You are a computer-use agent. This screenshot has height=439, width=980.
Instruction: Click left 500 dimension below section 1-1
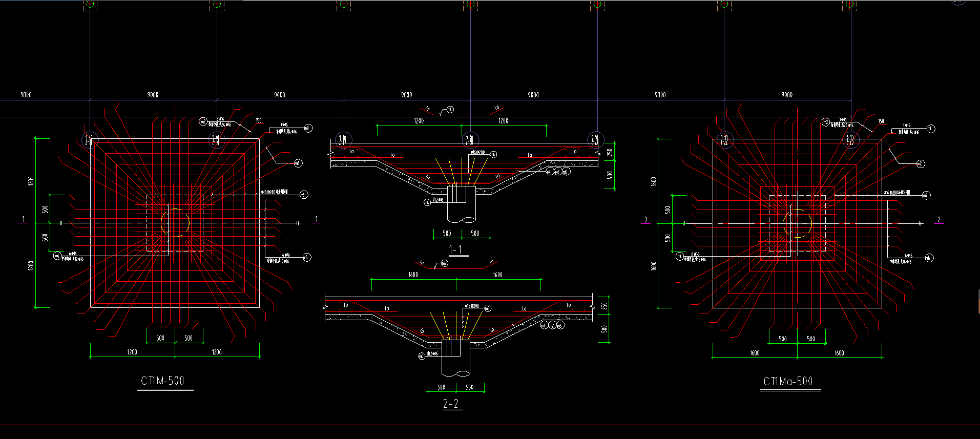coord(447,233)
